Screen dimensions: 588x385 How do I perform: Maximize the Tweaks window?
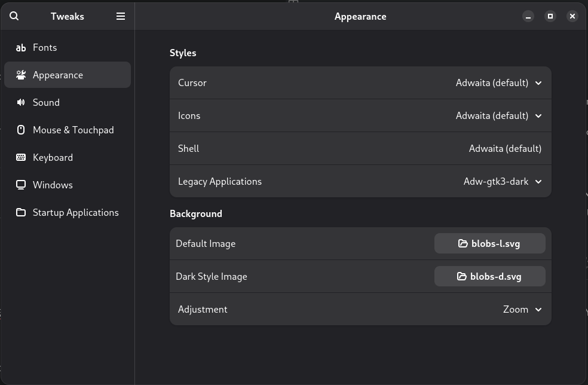point(550,16)
